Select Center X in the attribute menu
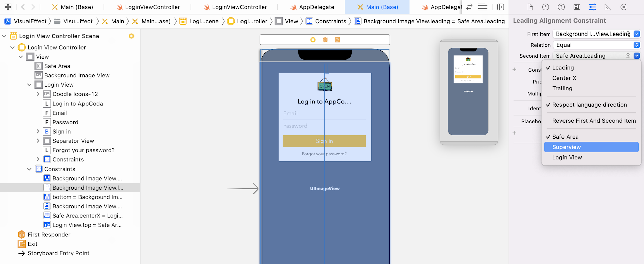The width and height of the screenshot is (644, 264). pos(564,78)
